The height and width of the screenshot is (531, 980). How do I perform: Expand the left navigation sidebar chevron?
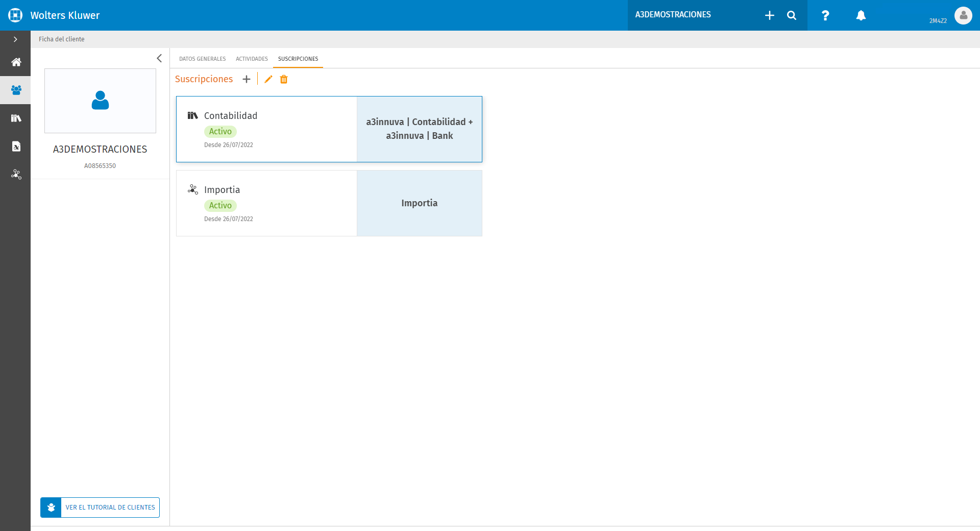[x=15, y=39]
